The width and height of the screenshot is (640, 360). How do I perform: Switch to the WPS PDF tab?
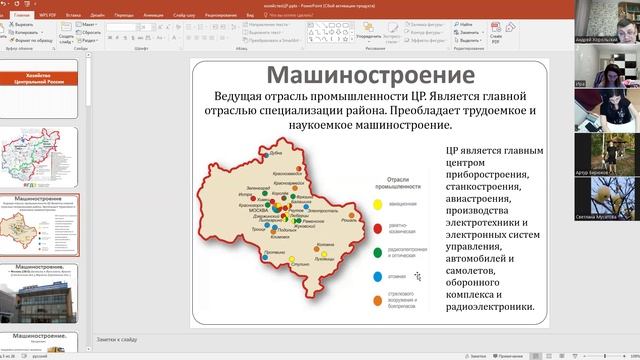point(47,15)
